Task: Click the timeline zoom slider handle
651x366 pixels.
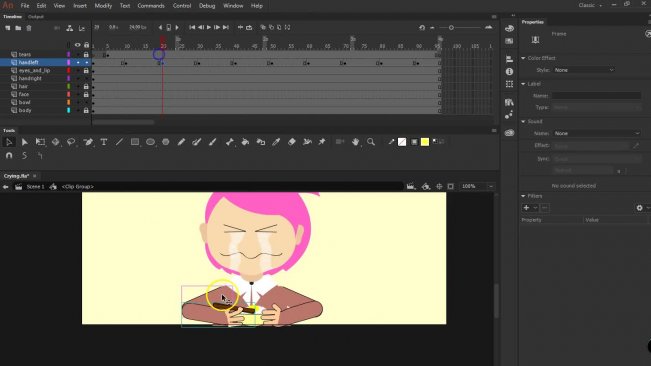Action: (451, 28)
